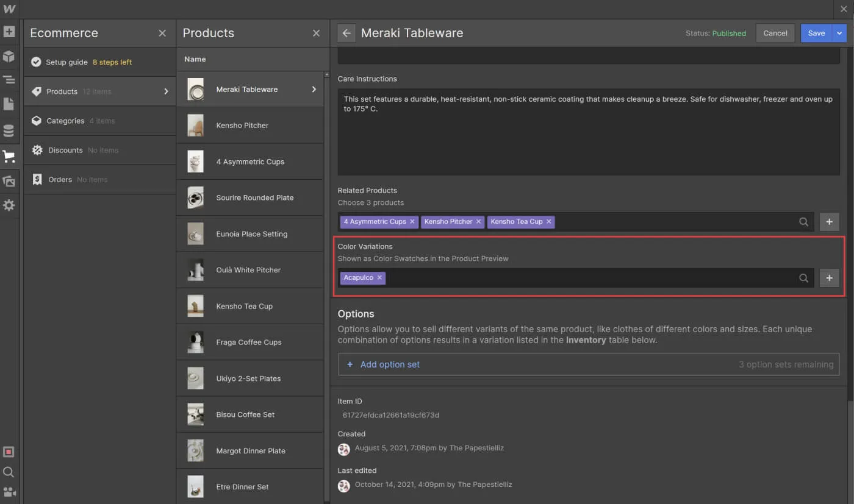Click Meraki Tableware product thumbnail

click(x=195, y=89)
